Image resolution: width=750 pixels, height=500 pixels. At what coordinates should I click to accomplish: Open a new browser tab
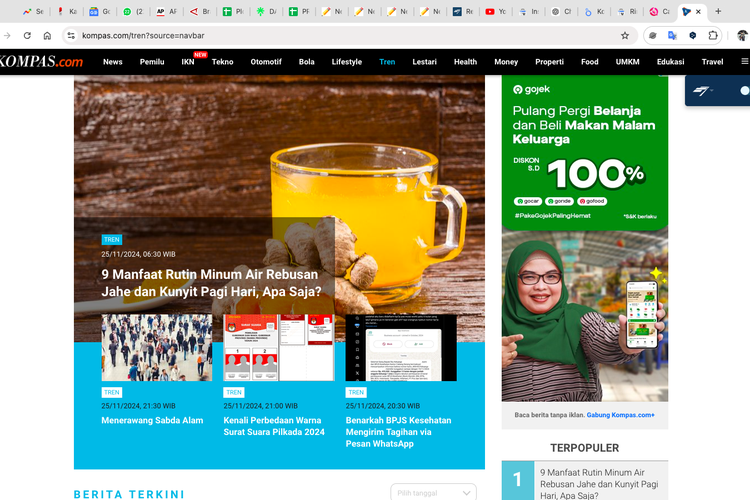coord(718,12)
